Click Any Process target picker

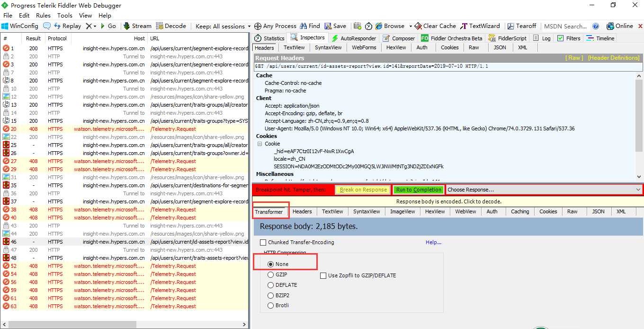pos(276,26)
